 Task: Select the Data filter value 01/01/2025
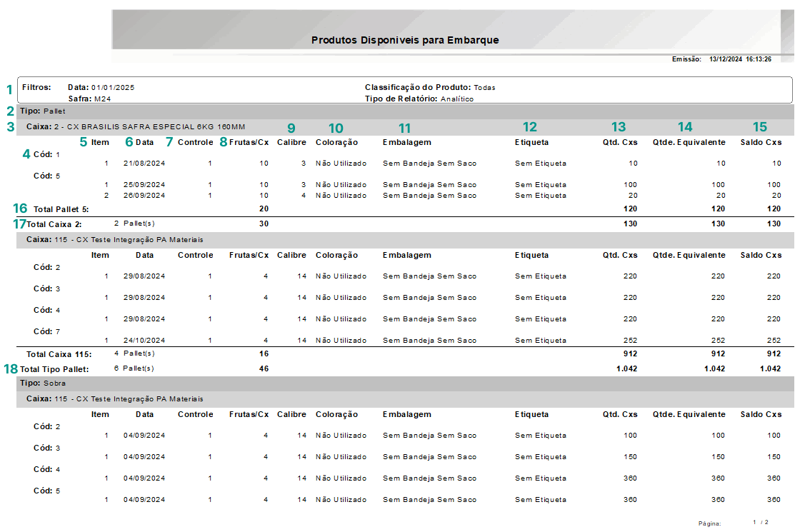pos(112,87)
